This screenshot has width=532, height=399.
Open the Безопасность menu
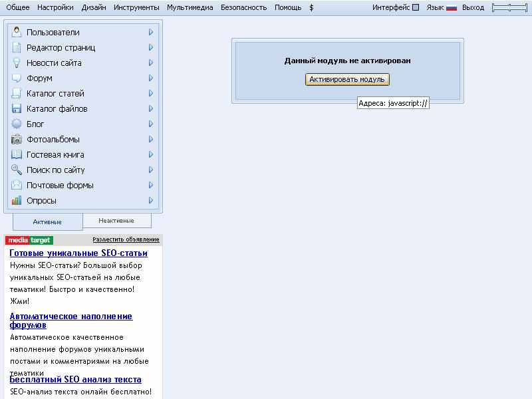click(243, 7)
